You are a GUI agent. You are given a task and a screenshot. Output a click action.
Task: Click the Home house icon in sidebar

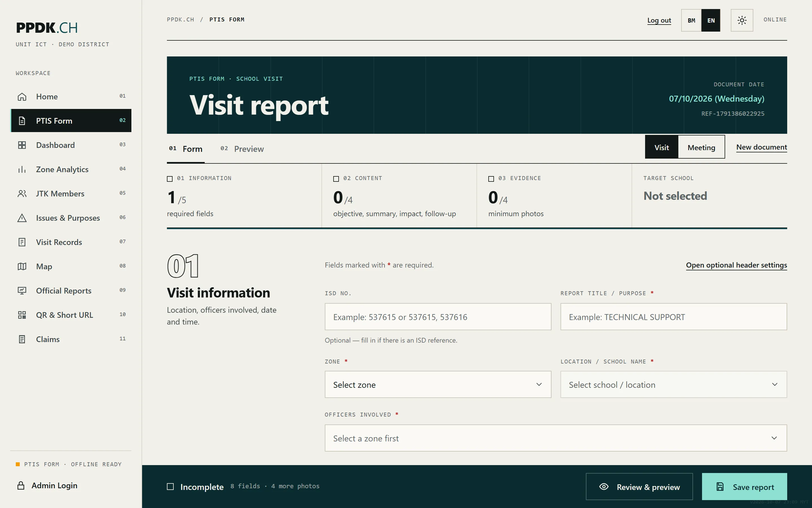coord(22,97)
